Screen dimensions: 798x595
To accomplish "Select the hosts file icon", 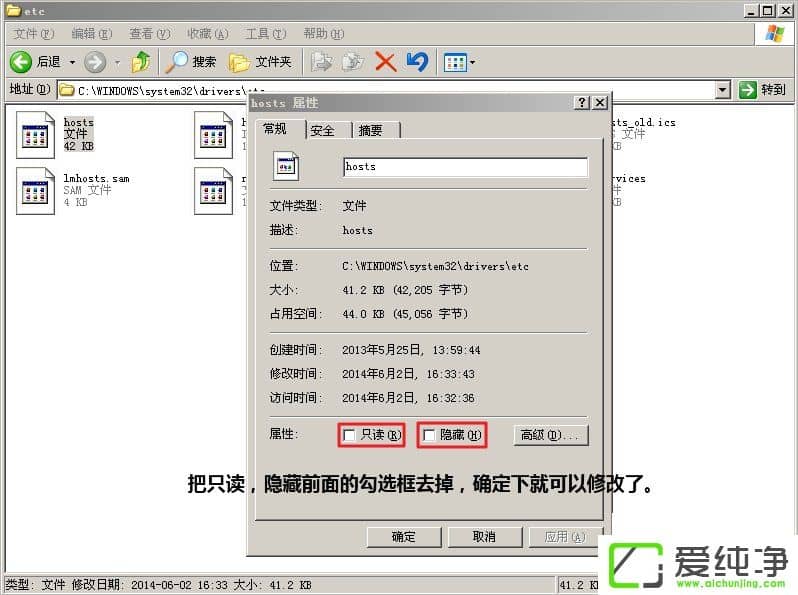I will pos(35,135).
